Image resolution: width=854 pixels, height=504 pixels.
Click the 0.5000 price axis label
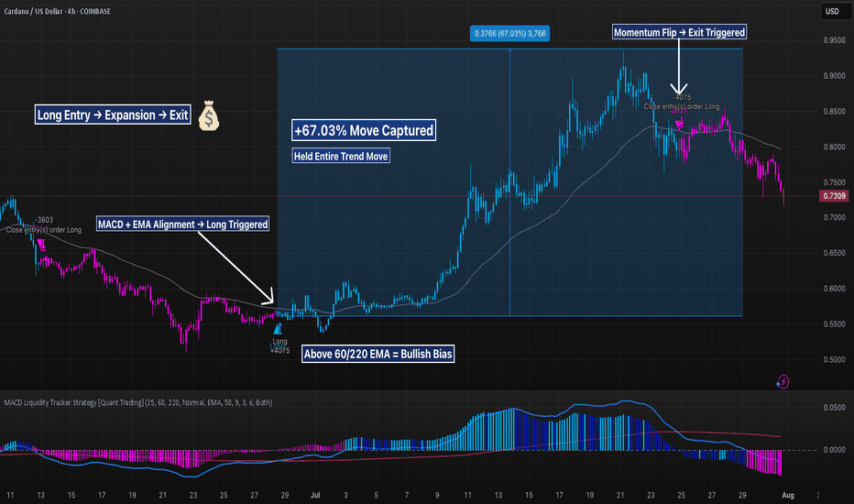point(835,359)
